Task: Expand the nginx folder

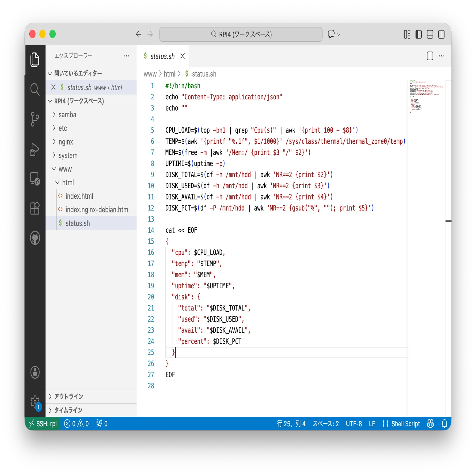Action: tap(91, 142)
